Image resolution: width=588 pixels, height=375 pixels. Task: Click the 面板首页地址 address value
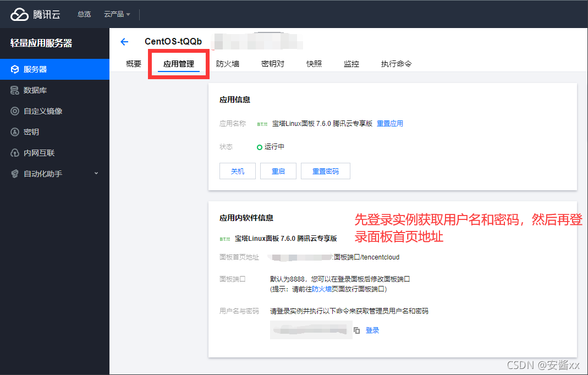(x=334, y=257)
